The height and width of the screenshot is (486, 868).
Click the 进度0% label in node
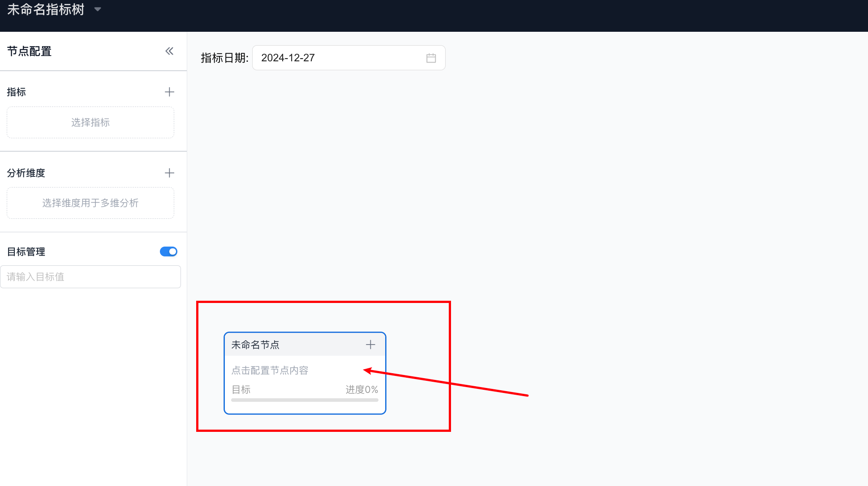tap(361, 390)
